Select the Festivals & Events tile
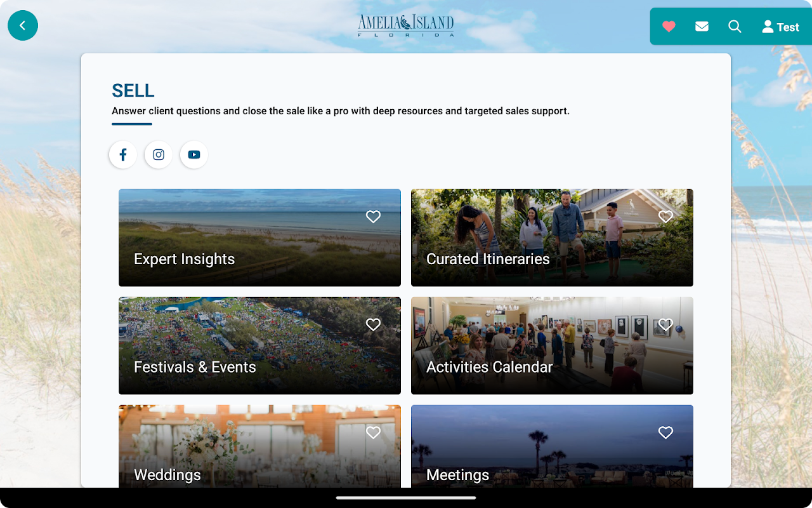 259,345
